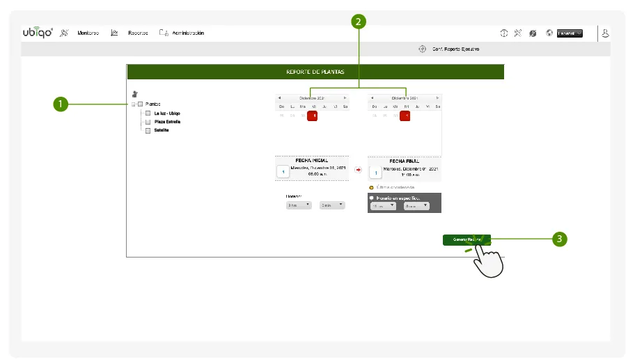Click the globe language icon
635x364 pixels.
tap(549, 33)
